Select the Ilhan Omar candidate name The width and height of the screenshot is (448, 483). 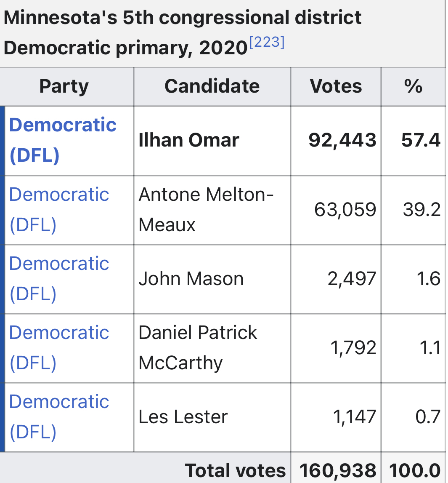pos(189,140)
